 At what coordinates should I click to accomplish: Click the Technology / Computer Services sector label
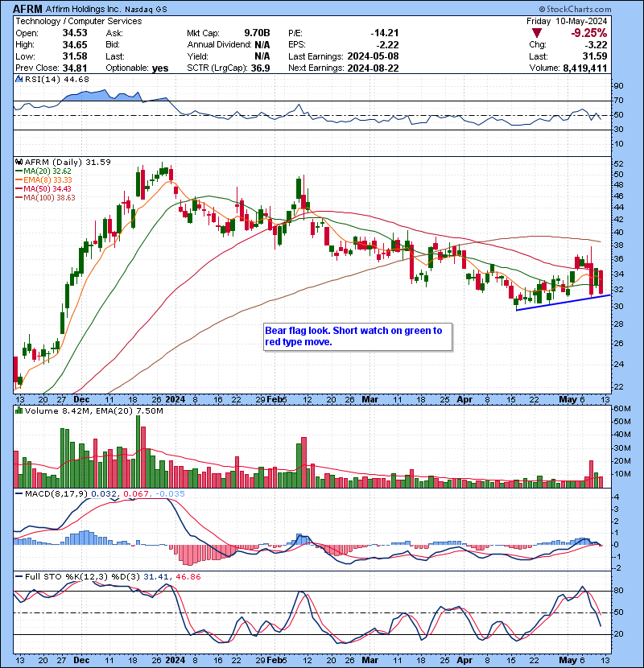(79, 21)
